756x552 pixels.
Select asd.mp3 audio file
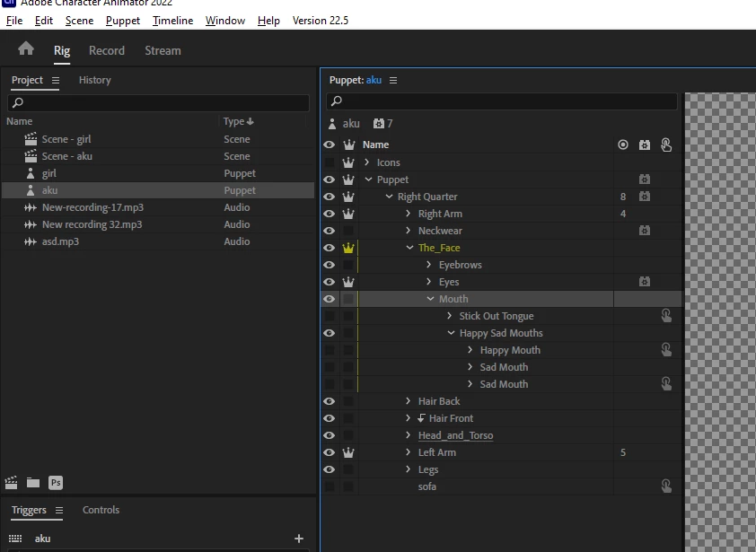[158, 241]
